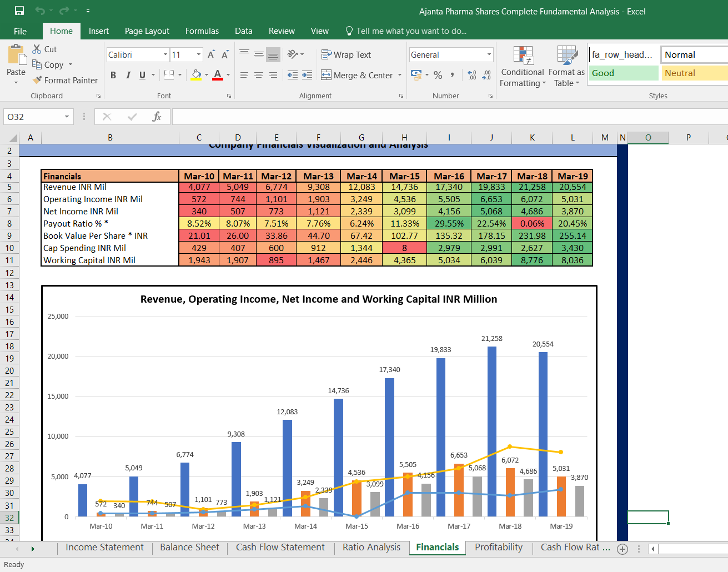The width and height of the screenshot is (728, 572).
Task: Open the font size 11 dropdown
Action: pos(199,54)
